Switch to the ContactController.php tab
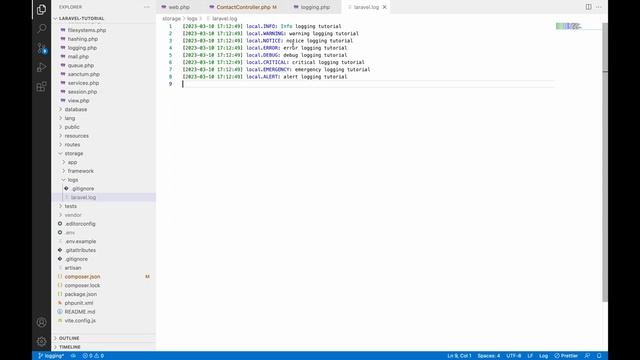This screenshot has height=360, width=640. coord(243,7)
